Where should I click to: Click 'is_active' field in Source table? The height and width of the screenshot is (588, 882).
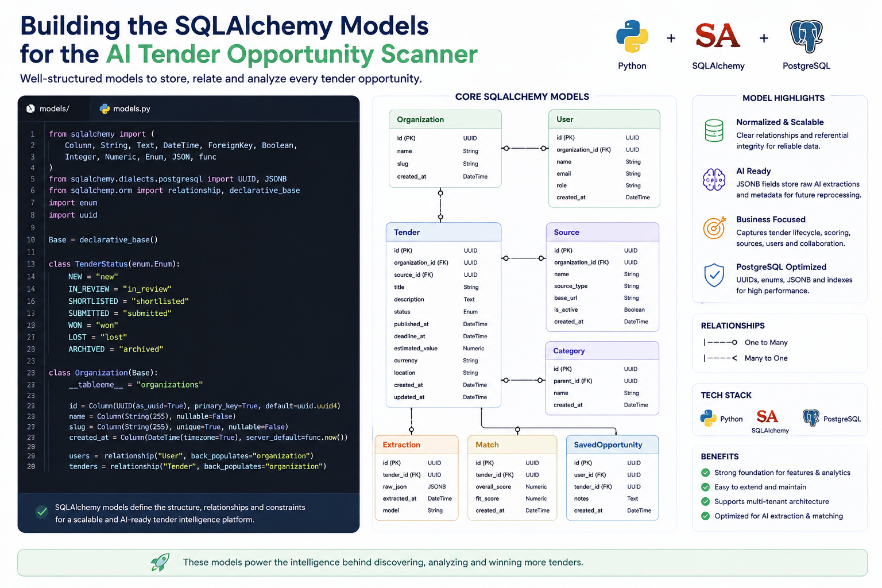point(566,310)
